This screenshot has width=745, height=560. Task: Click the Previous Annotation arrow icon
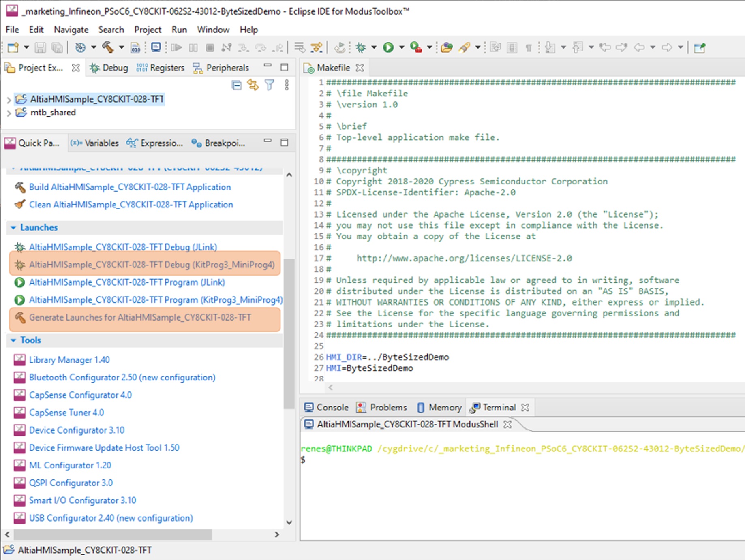(x=578, y=47)
